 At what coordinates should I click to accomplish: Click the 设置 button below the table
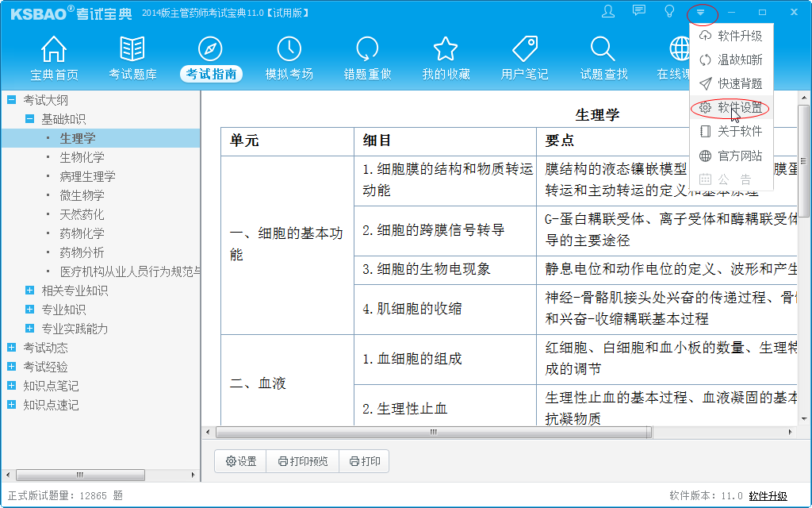pyautogui.click(x=241, y=461)
